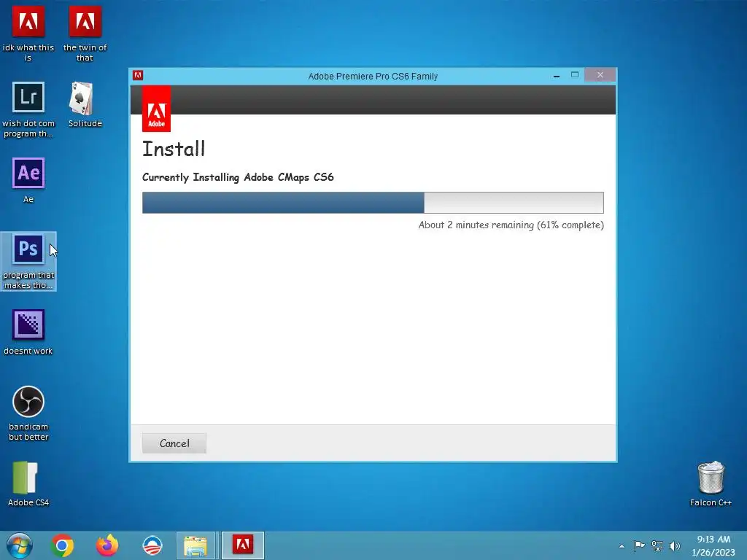
Task: Close the Adobe Premiere Pro installer window
Action: 600,75
